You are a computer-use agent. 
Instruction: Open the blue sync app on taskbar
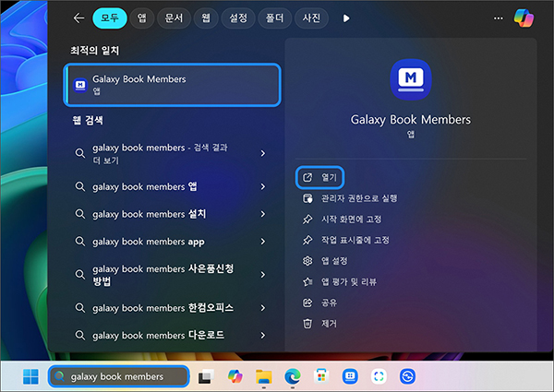click(407, 376)
